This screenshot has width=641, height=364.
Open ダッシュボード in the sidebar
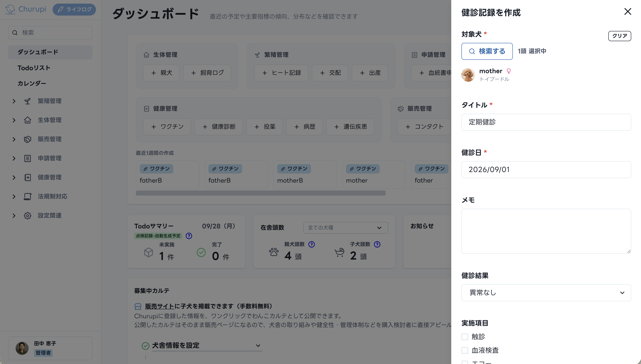pyautogui.click(x=50, y=52)
